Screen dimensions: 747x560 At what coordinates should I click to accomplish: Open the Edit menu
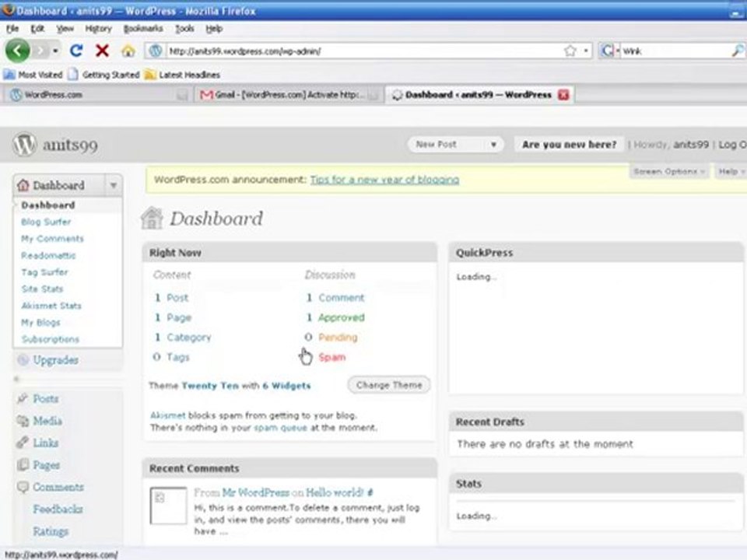[x=37, y=29]
